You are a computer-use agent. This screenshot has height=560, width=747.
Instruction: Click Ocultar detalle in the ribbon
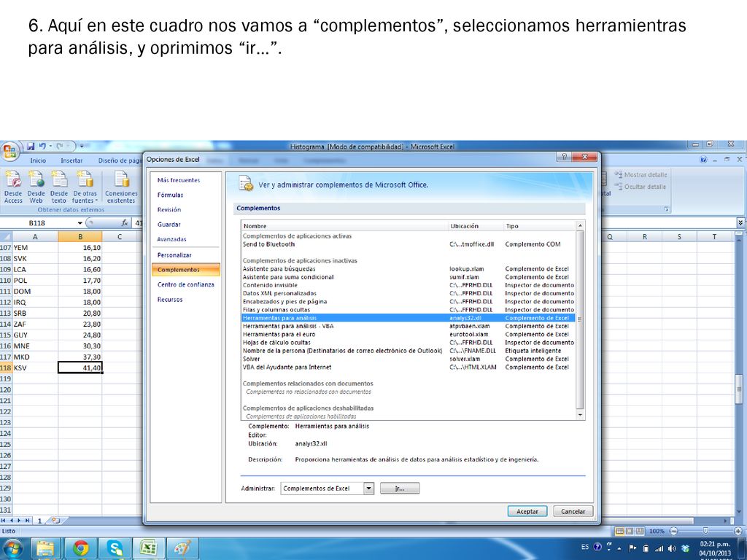pos(640,187)
